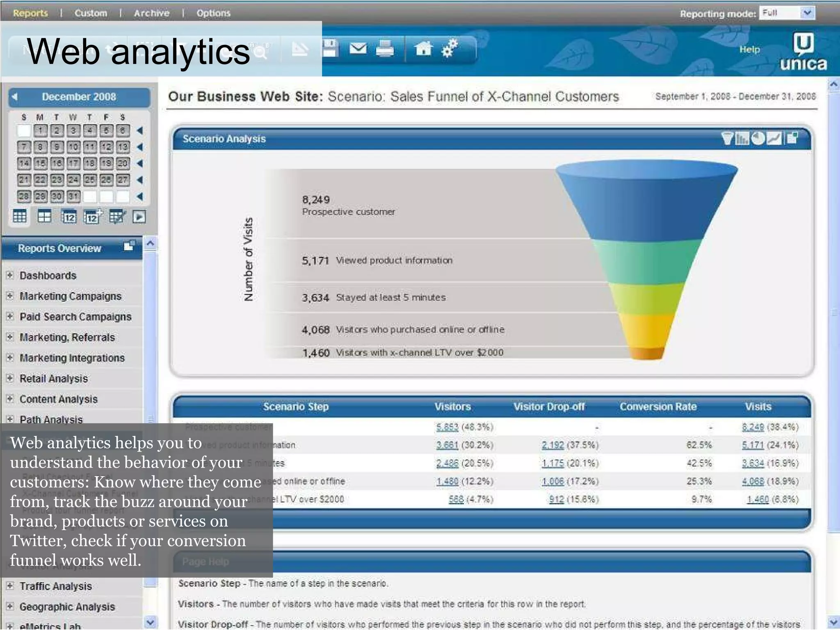Click the Conversion Rate column header
This screenshot has width=840, height=630.
[x=658, y=406]
